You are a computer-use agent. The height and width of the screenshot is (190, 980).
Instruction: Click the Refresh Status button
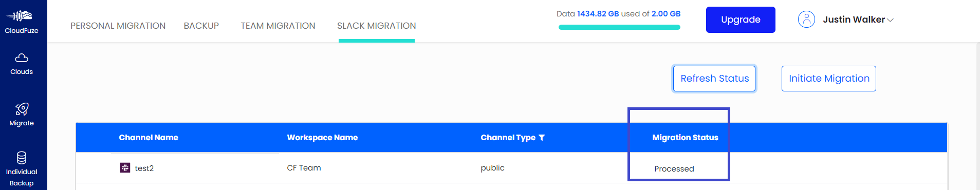tap(714, 79)
